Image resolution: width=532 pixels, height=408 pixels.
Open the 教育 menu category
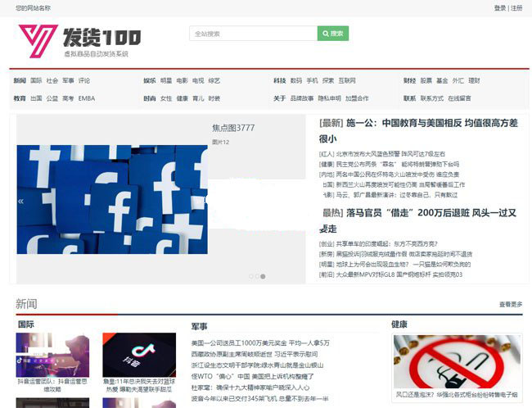(20, 98)
